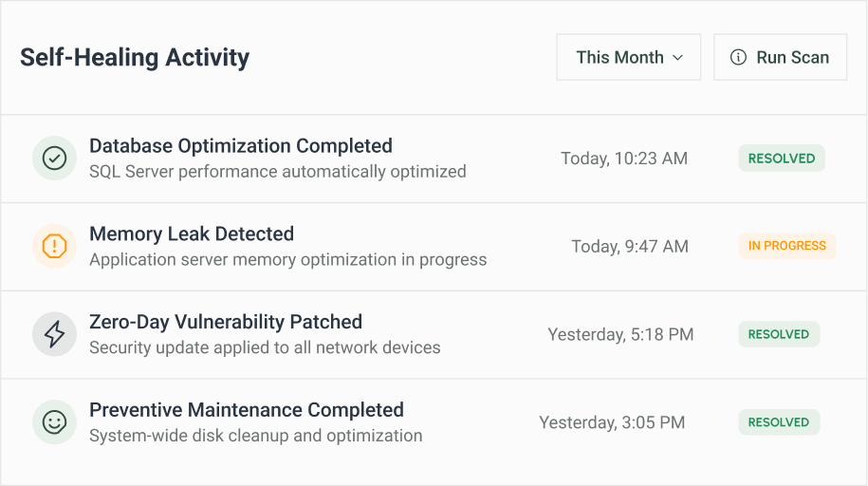Viewport: 868px width, 486px height.
Task: Click the Yesterday, 5:18 PM timestamp
Action: tap(620, 335)
